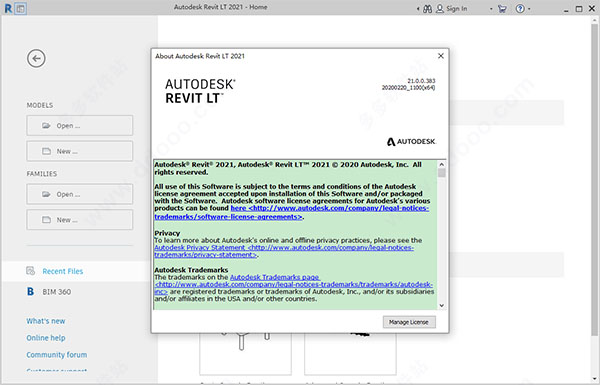600x385 pixels.
Task: Click the Privacy heading in license text
Action: point(167,233)
